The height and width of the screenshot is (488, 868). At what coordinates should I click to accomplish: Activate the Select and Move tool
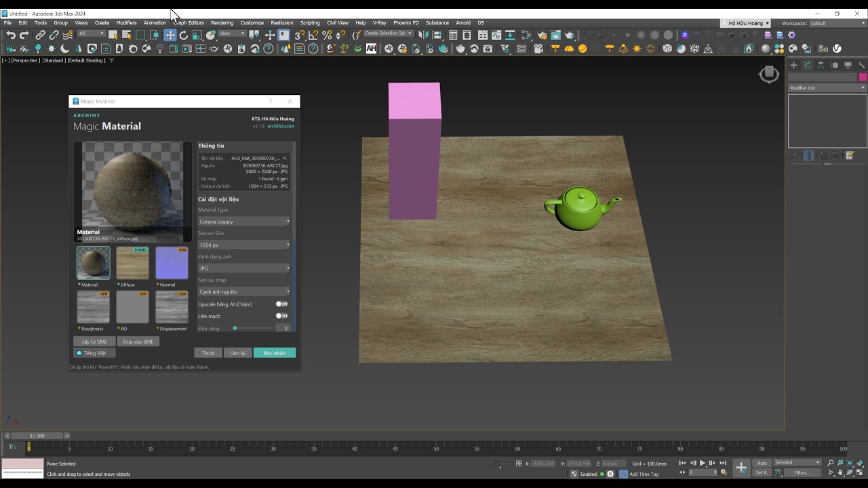170,35
